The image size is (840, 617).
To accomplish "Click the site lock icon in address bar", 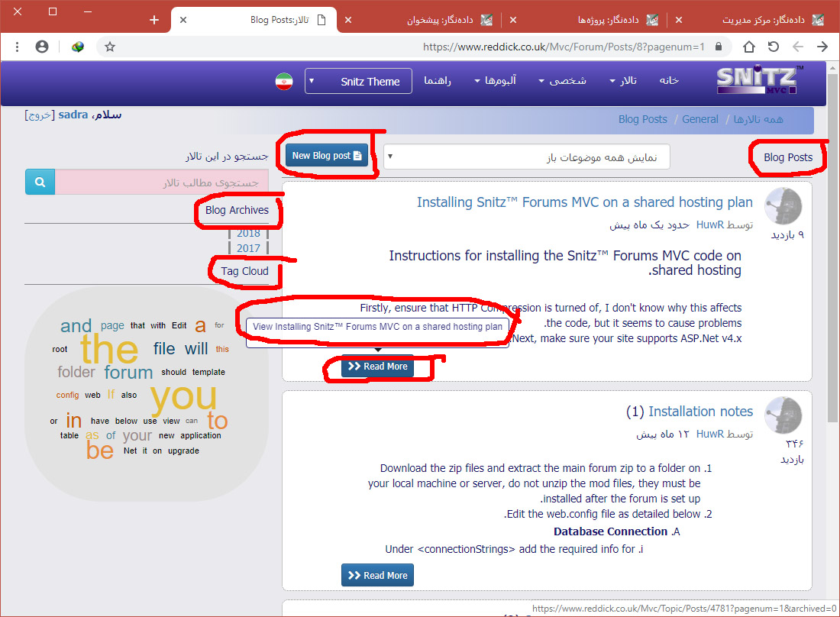I will (x=718, y=47).
